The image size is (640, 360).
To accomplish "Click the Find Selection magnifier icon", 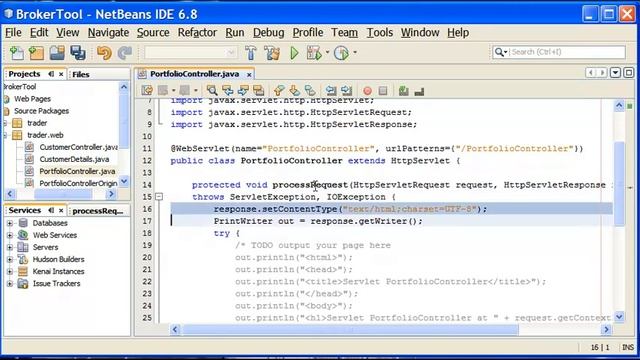I will click(x=212, y=90).
